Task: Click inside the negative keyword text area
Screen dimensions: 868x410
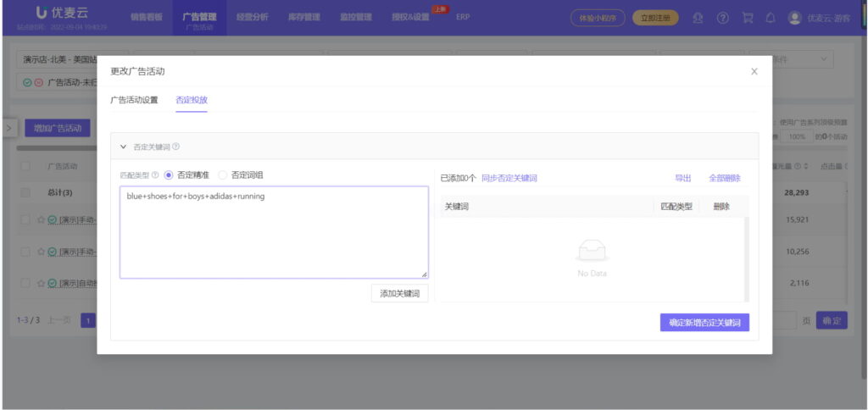Action: coord(273,233)
